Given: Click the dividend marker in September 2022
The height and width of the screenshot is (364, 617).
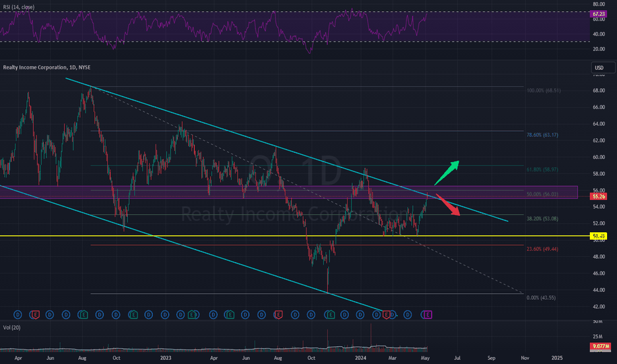Looking at the screenshot, I should [99, 314].
